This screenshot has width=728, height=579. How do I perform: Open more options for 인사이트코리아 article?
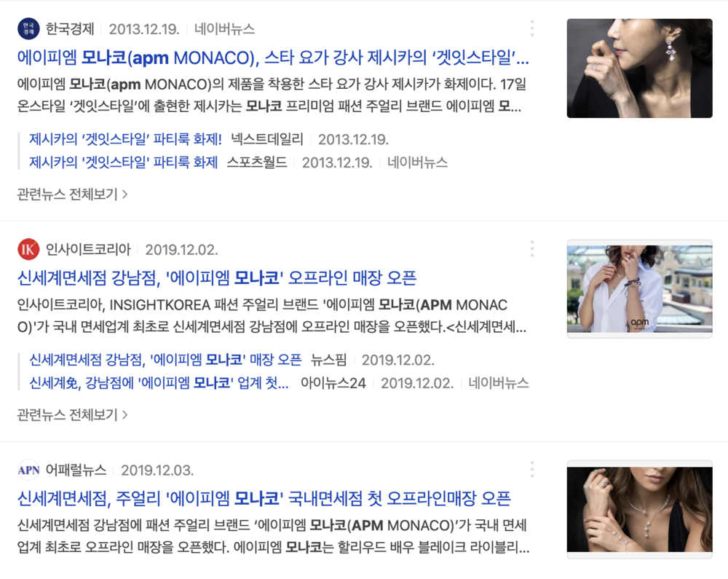coord(532,249)
